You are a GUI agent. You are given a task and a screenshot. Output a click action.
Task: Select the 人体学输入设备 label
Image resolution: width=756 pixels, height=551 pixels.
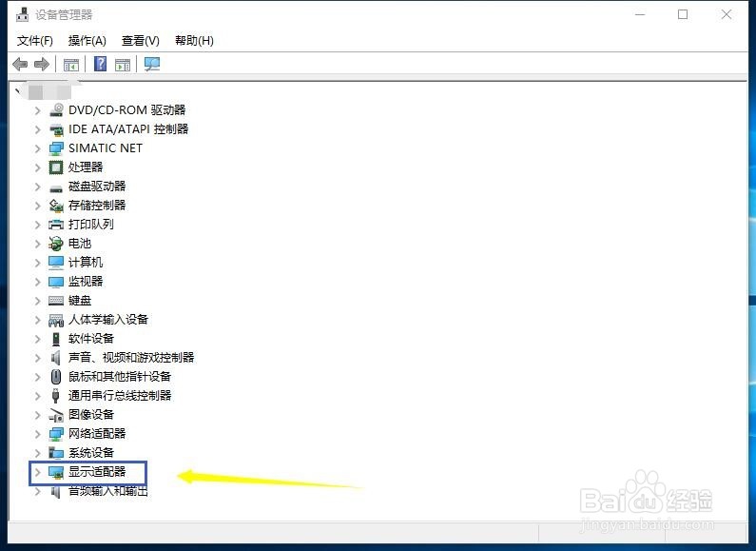click(108, 320)
